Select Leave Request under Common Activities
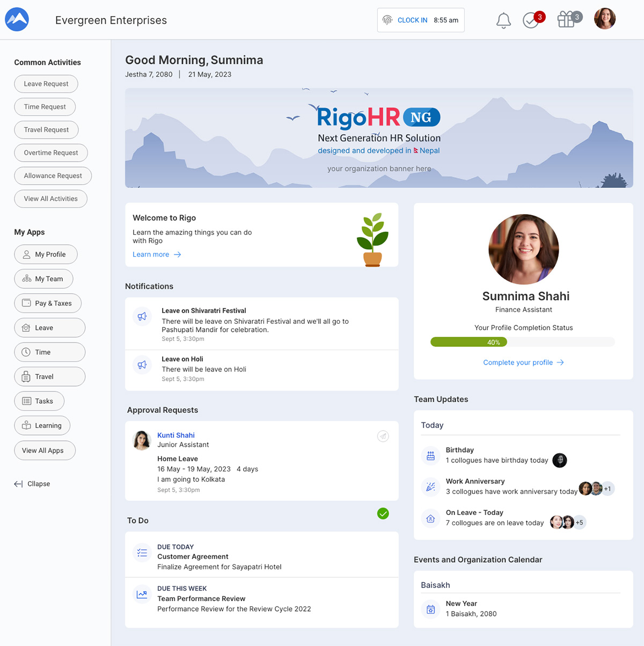Image resolution: width=644 pixels, height=646 pixels. tap(46, 84)
